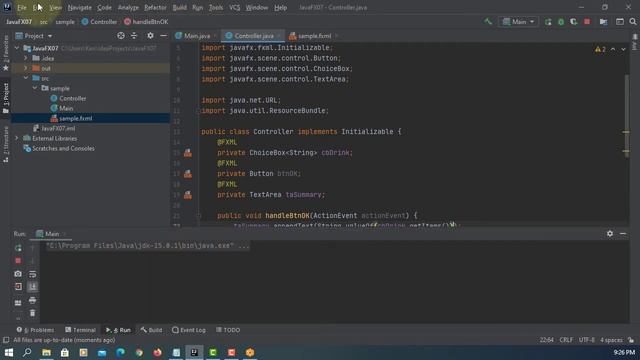The height and width of the screenshot is (360, 640).
Task: Run Main with Coverage icon
Action: click(573, 22)
